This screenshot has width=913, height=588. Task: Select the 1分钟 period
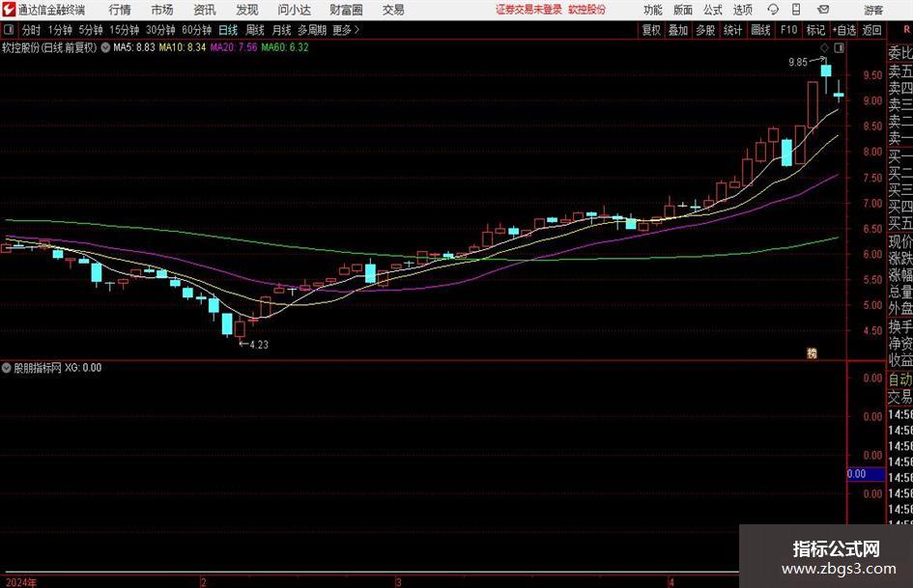tap(59, 30)
